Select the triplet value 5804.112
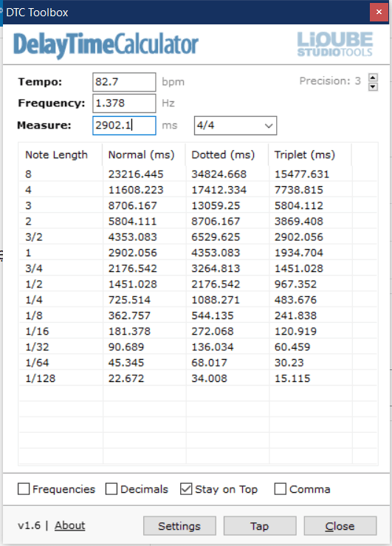Image resolution: width=392 pixels, height=546 pixels. point(298,205)
